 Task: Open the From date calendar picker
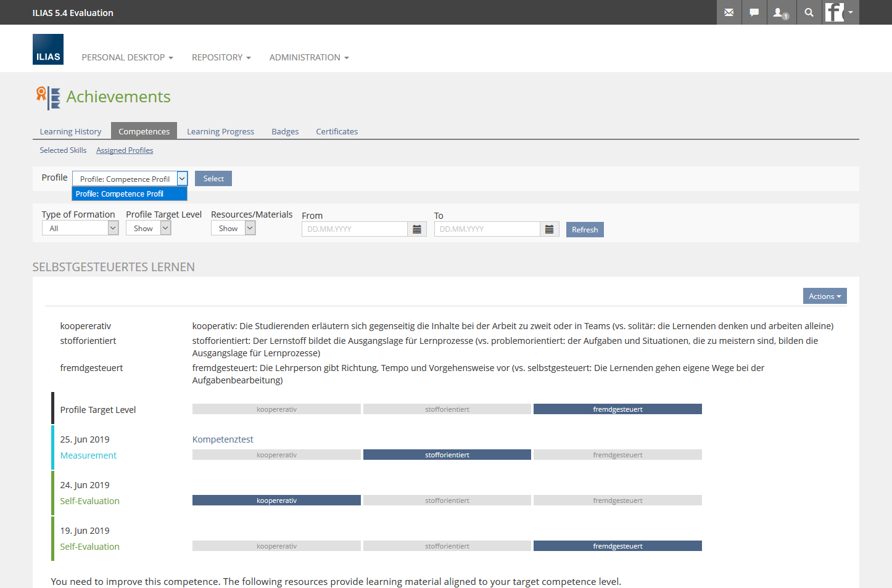tap(417, 229)
